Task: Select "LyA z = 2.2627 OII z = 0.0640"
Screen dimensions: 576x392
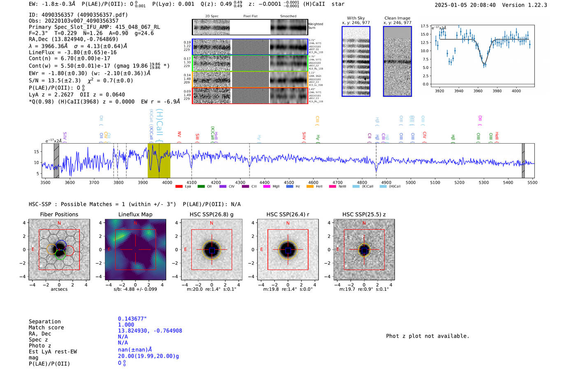Action: point(77,95)
